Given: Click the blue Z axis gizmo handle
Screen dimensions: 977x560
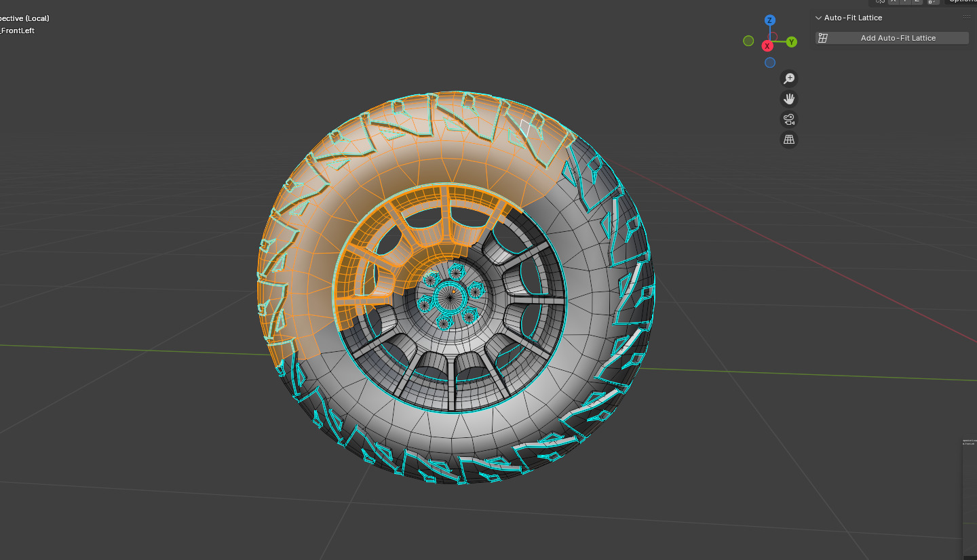Looking at the screenshot, I should click(769, 20).
